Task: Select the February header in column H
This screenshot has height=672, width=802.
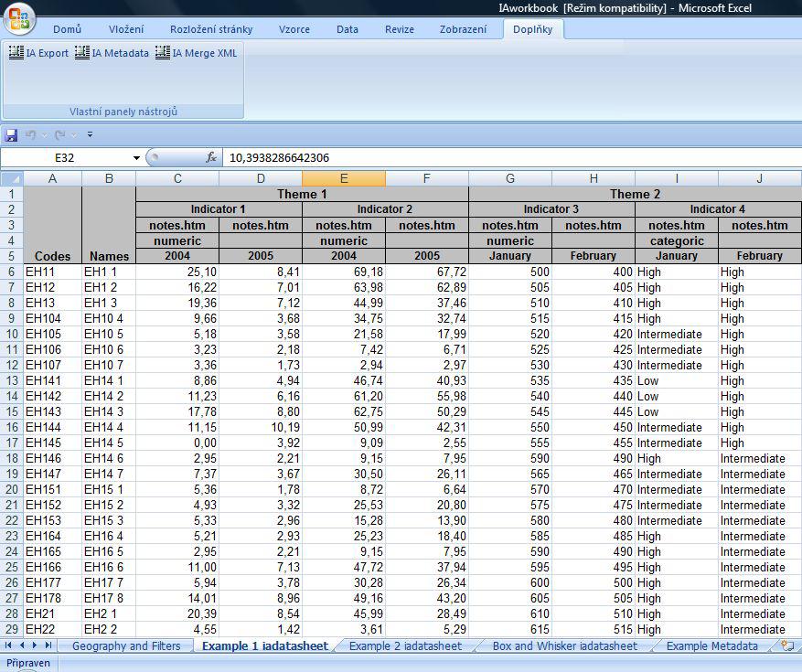Action: (x=593, y=256)
